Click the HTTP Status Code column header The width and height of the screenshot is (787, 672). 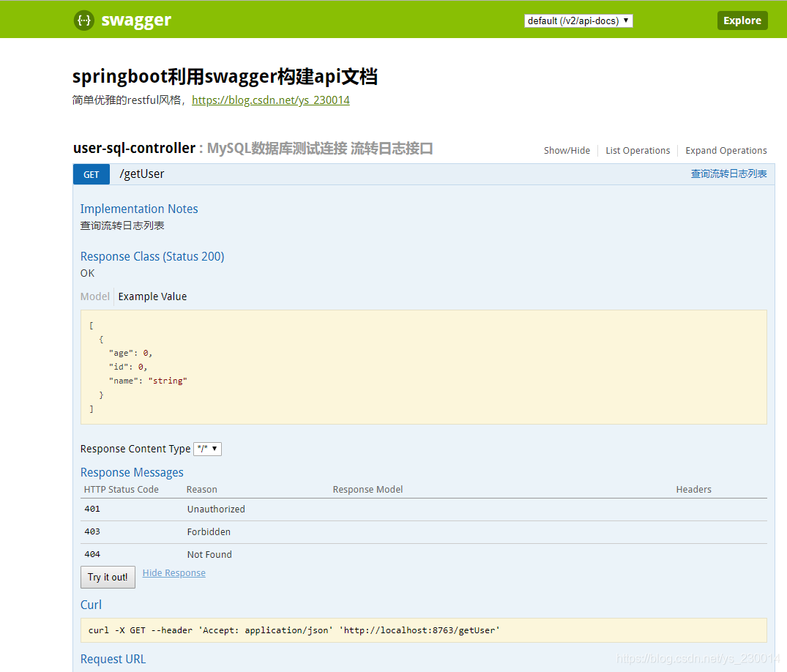click(x=121, y=489)
